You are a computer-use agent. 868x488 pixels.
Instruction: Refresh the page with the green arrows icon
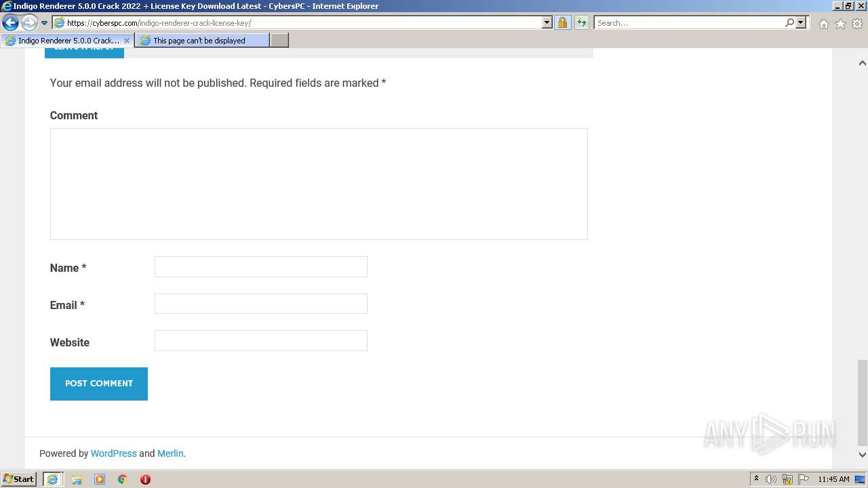pos(582,23)
